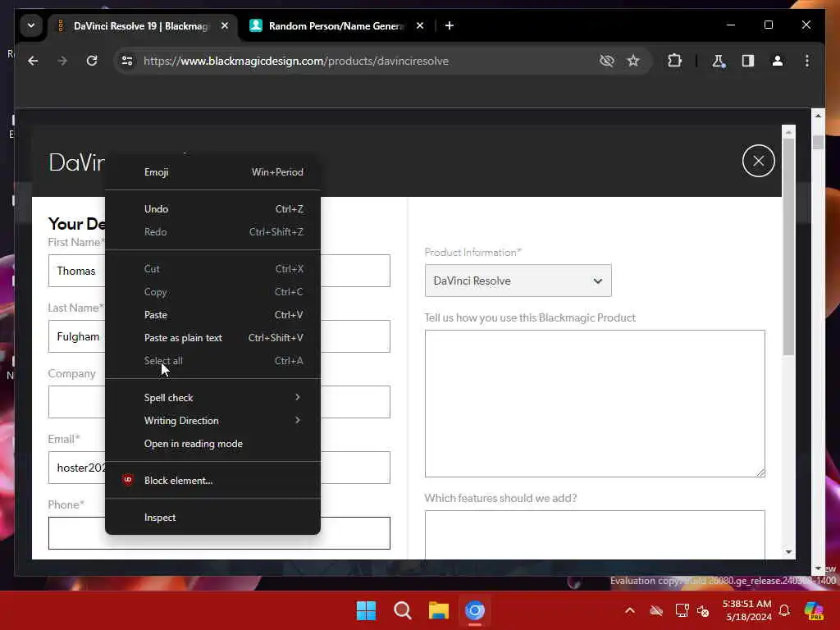Open File Explorer from taskbar
Image resolution: width=840 pixels, height=630 pixels.
[438, 610]
